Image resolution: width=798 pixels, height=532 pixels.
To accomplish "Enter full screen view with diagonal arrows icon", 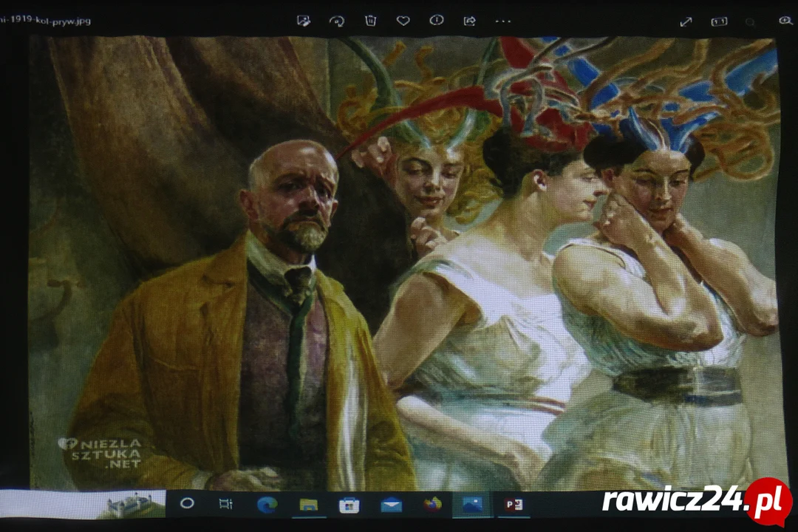I will pyautogui.click(x=686, y=22).
